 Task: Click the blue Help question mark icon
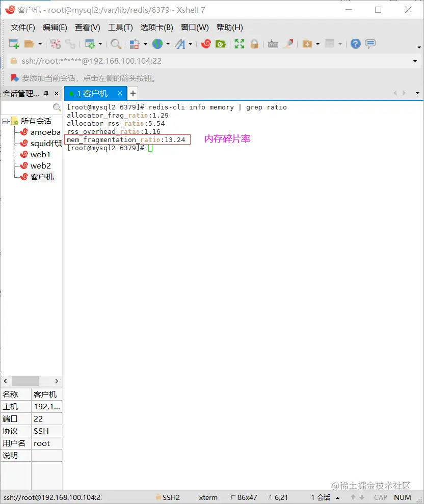pos(356,44)
